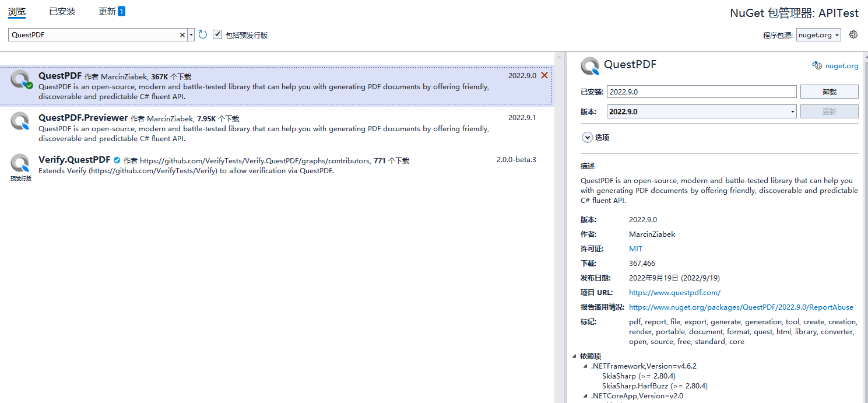Viewport: 868px width, 403px height.
Task: Open the nuget.org link in details pane
Action: 842,66
